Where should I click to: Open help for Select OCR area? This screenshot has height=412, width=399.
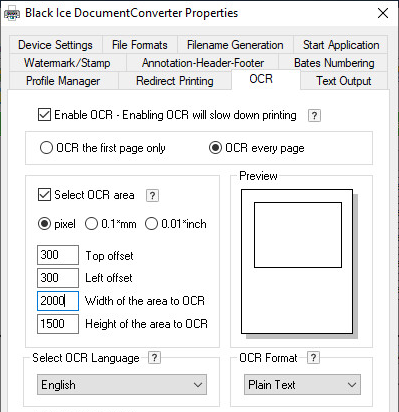(152, 195)
